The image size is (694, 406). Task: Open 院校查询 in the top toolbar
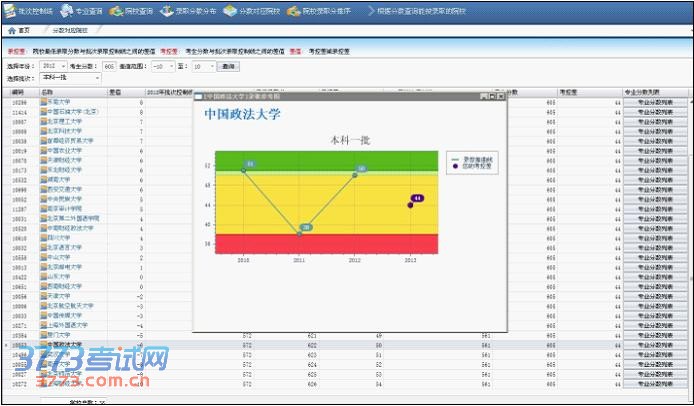point(132,10)
